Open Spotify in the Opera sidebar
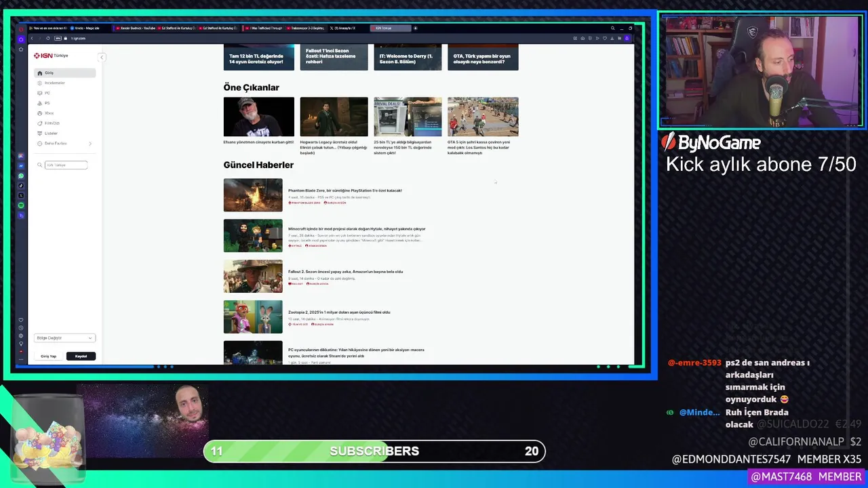Viewport: 868px width, 488px height. 21,205
